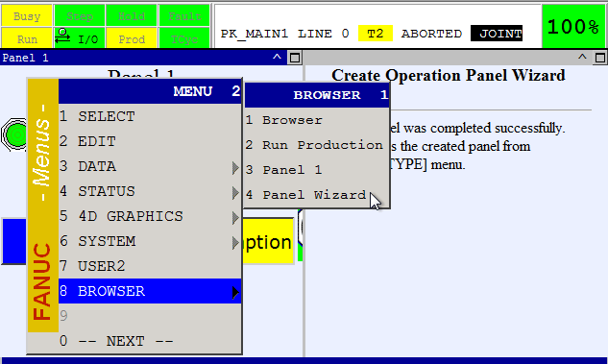608x364 pixels.
Task: Click the right pane maximize box
Action: pos(600,58)
